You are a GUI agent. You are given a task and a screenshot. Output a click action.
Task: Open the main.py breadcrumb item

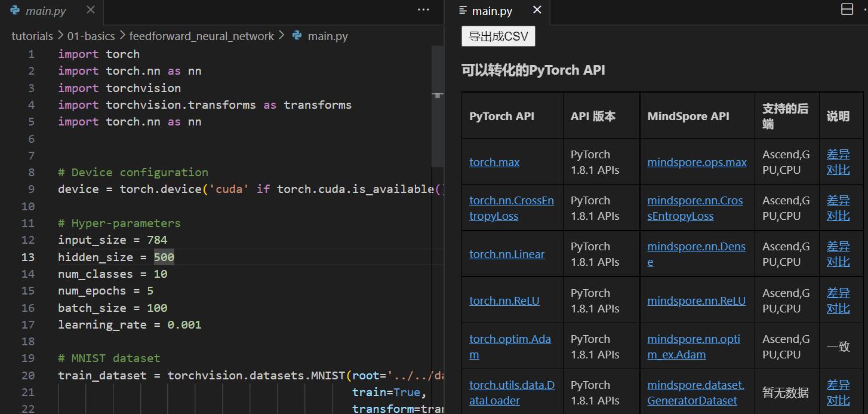tap(328, 36)
